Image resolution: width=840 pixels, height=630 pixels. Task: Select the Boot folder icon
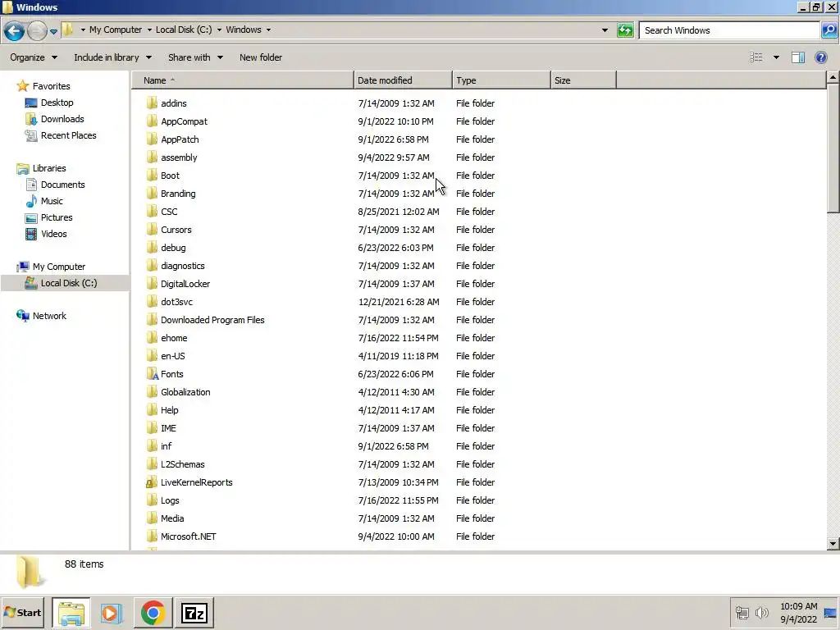152,176
